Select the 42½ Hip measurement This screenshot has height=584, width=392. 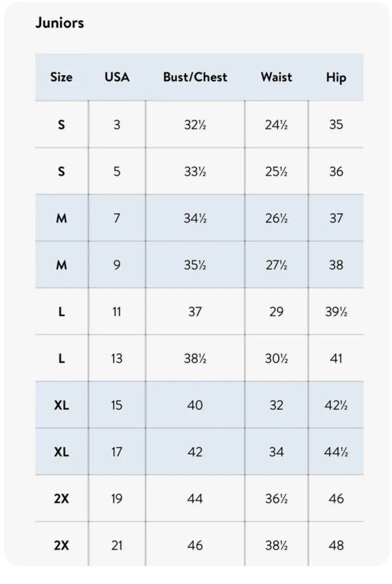coord(336,405)
